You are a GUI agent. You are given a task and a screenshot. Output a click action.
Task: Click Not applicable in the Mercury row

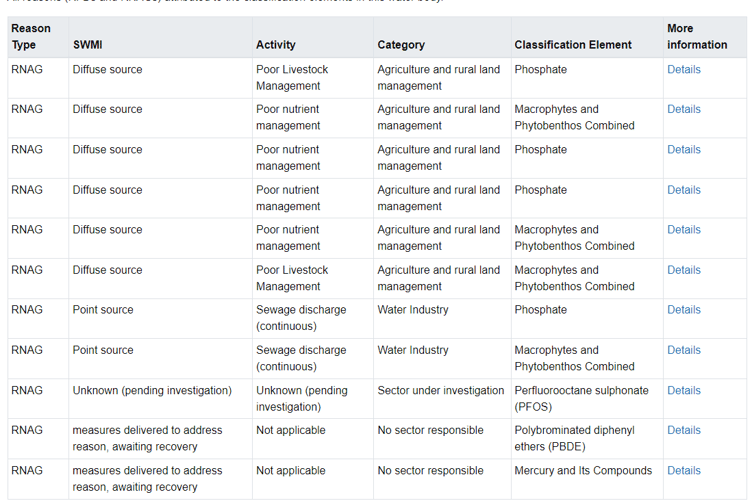pos(290,470)
